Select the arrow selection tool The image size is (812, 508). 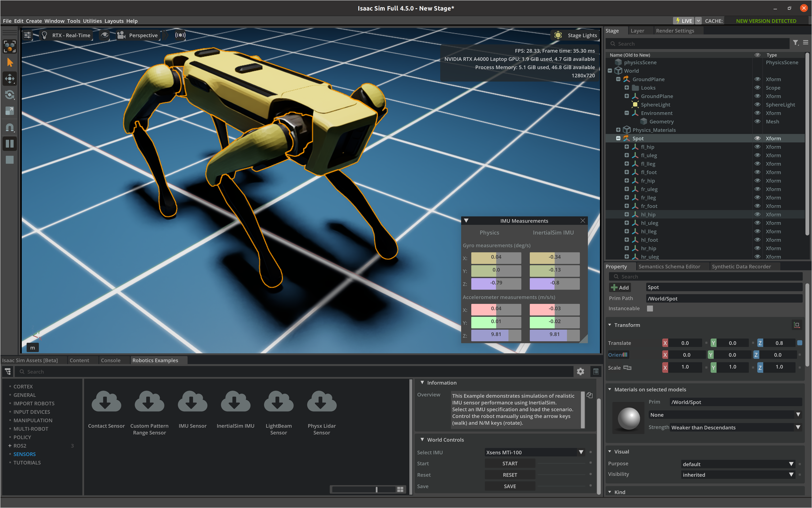coord(10,63)
